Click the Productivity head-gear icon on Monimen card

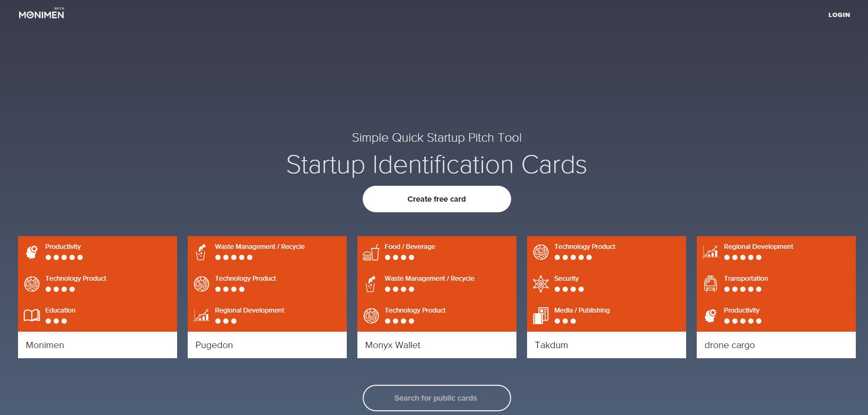coord(32,252)
